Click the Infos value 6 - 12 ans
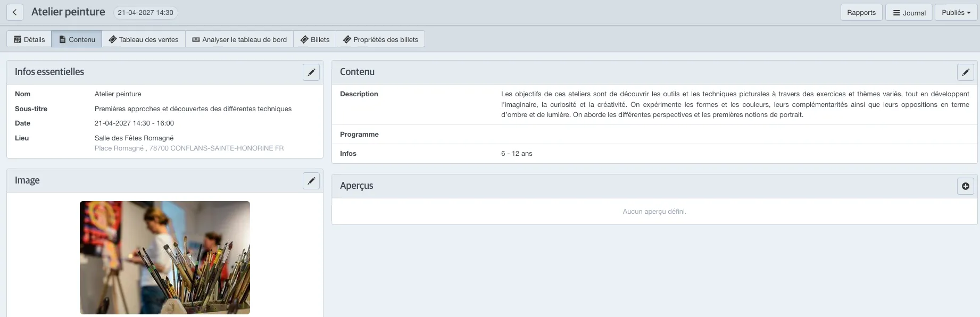The width and height of the screenshot is (980, 317). (517, 154)
